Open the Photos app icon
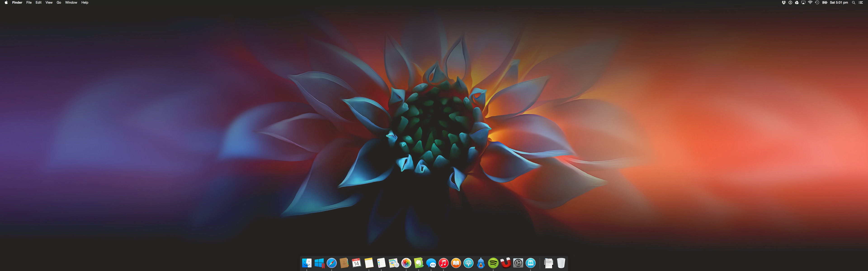The height and width of the screenshot is (271, 868). coord(406,263)
